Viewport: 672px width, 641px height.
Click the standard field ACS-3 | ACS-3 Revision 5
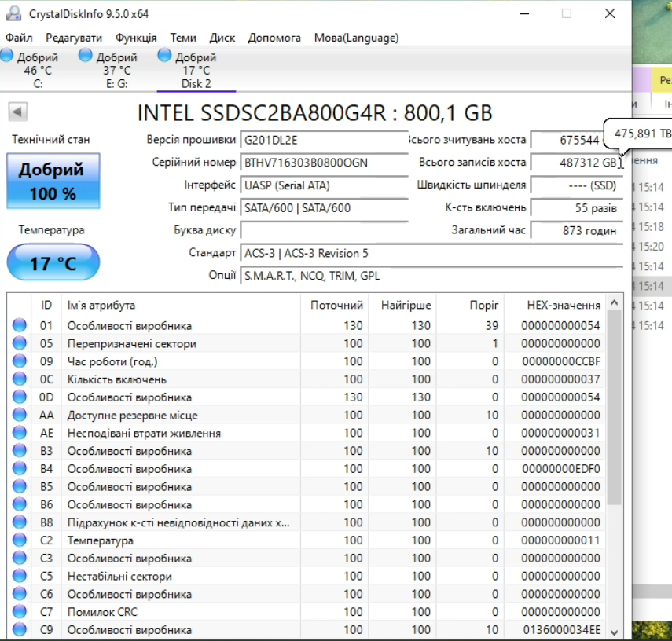[x=431, y=253]
